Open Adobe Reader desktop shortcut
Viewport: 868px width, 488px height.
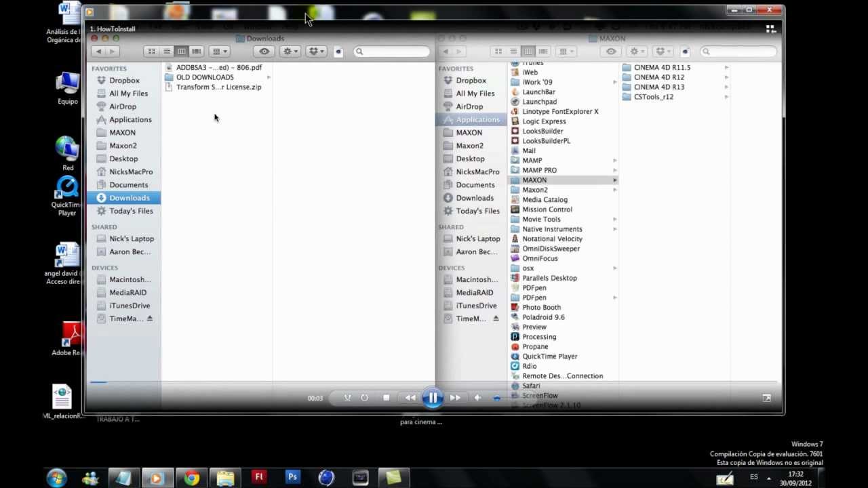tap(67, 339)
